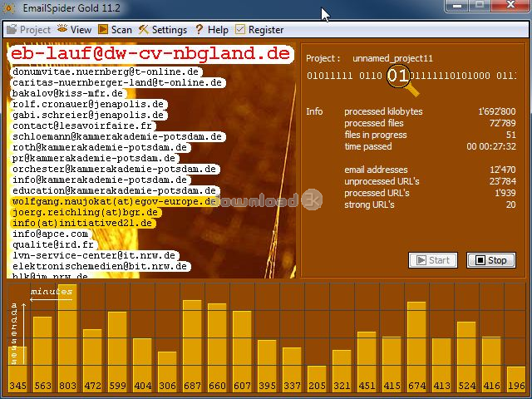532x399 pixels.
Task: Select contact@lesavoirfaire.fr entry
Action: point(82,126)
